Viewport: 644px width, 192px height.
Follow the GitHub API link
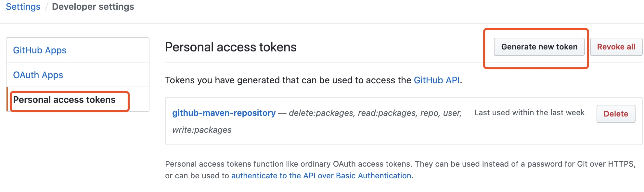click(437, 80)
